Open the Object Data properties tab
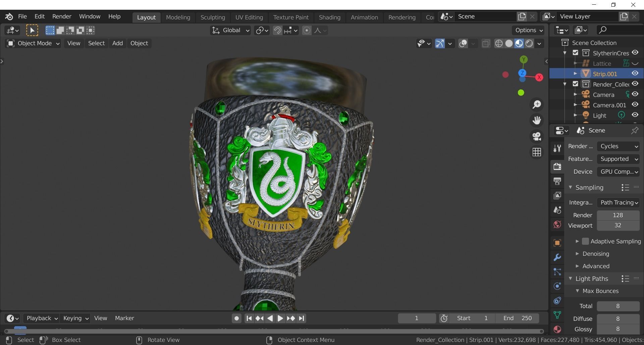 tap(557, 315)
